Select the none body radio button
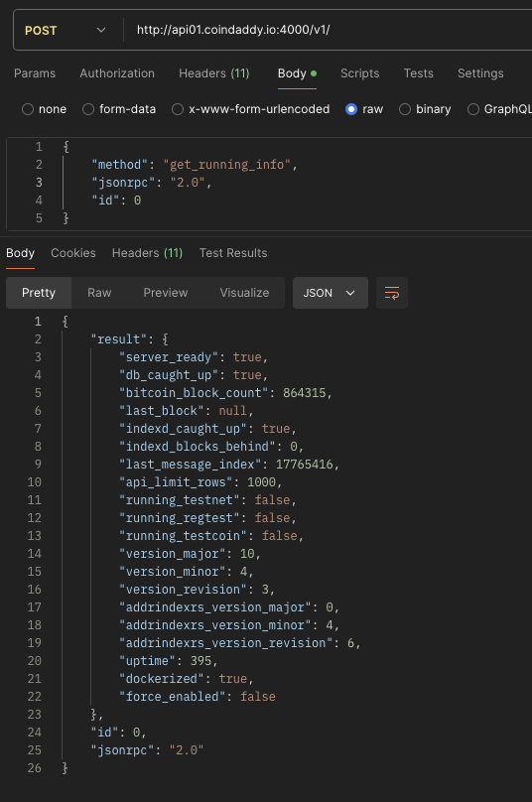Image resolution: width=532 pixels, height=802 pixels. coord(28,109)
